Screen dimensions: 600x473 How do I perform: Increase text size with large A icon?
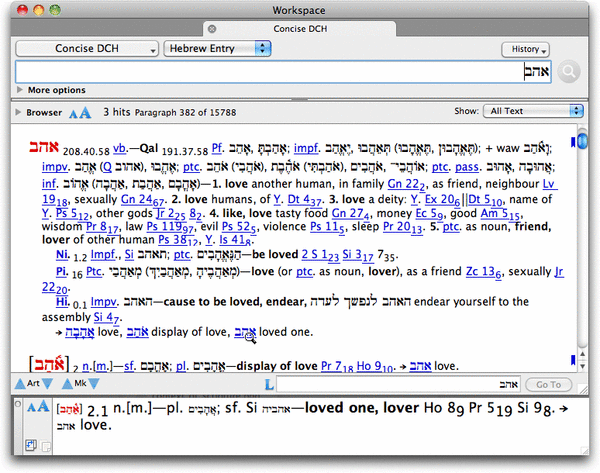[87, 112]
